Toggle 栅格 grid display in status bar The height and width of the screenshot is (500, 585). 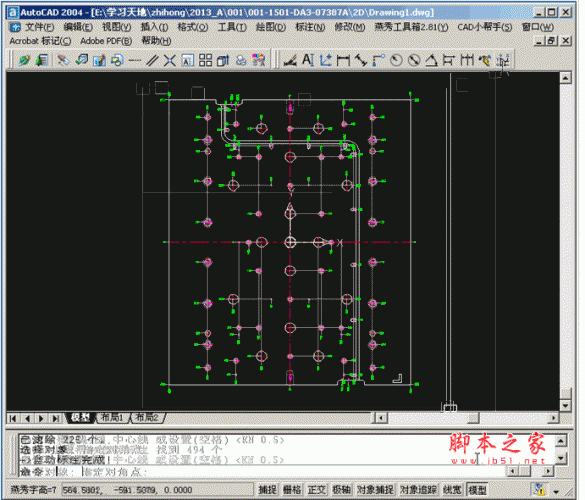[292, 490]
